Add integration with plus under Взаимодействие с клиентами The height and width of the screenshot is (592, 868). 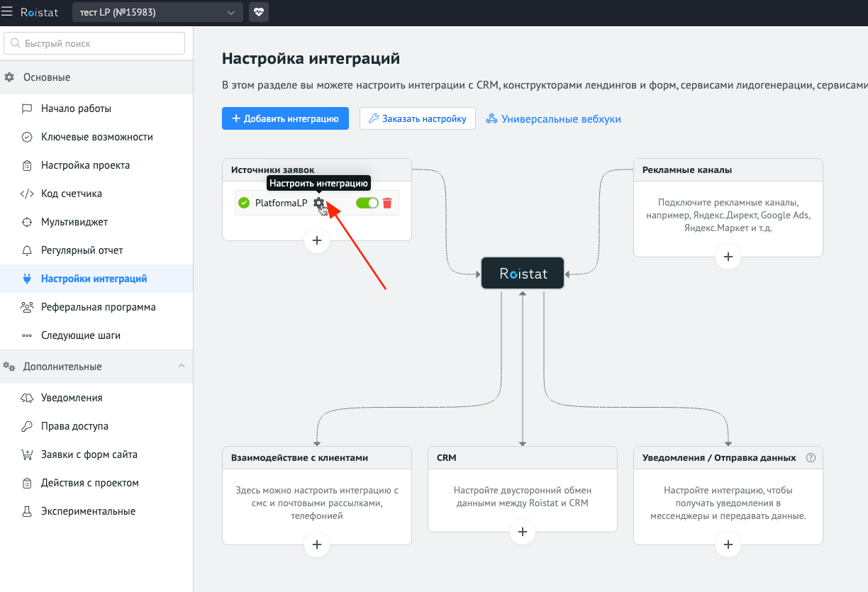[317, 544]
